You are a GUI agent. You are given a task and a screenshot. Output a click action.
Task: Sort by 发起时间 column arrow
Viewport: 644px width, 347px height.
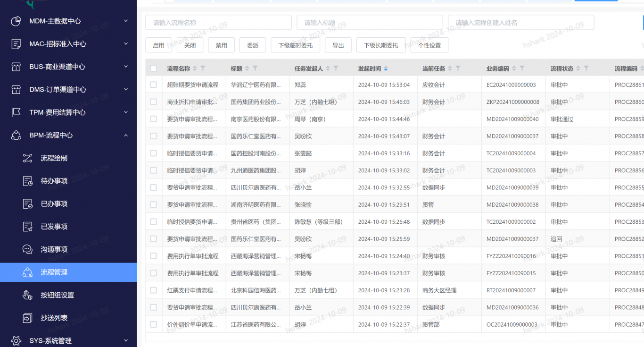coord(386,69)
